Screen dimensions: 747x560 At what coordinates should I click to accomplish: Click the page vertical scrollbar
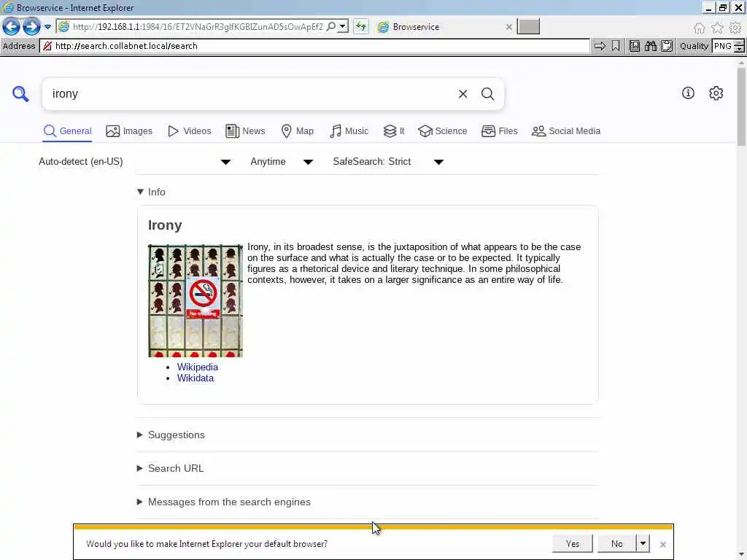point(741,106)
